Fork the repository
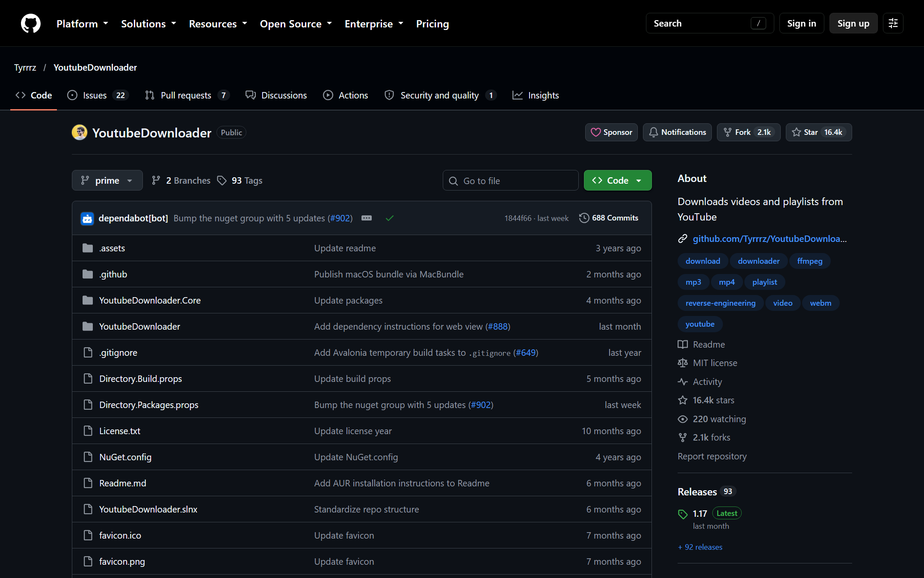Viewport: 924px width, 578px height. (x=749, y=132)
